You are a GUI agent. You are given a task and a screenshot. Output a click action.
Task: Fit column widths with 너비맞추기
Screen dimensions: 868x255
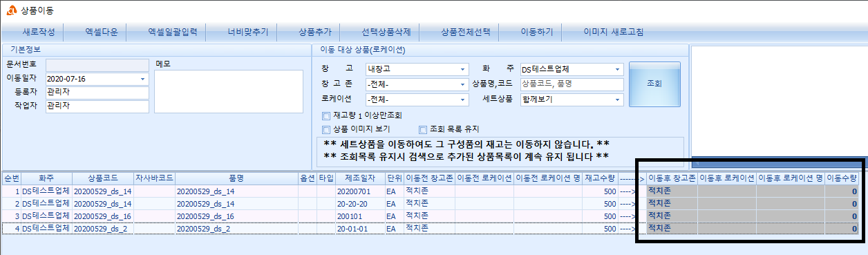point(247,32)
